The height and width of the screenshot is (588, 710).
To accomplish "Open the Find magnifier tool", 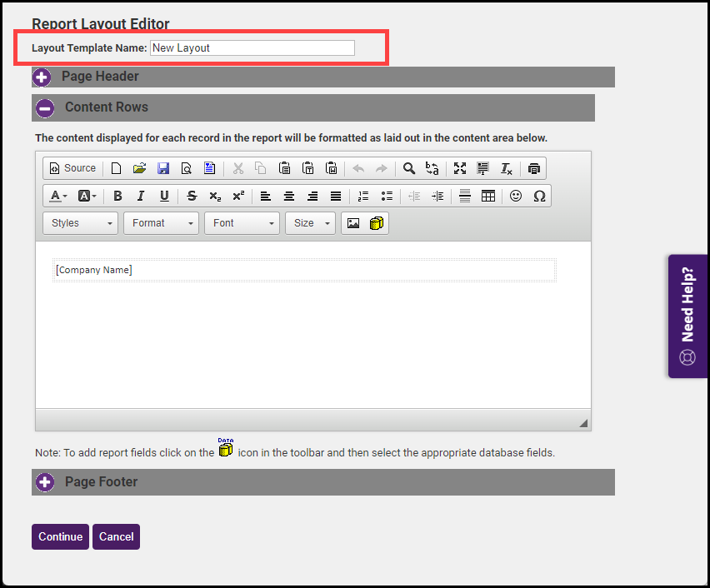I will [x=409, y=168].
